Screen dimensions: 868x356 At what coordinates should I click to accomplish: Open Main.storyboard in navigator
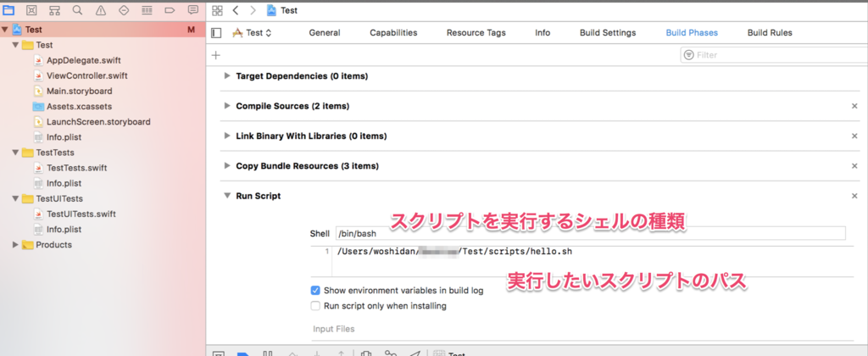(x=79, y=91)
